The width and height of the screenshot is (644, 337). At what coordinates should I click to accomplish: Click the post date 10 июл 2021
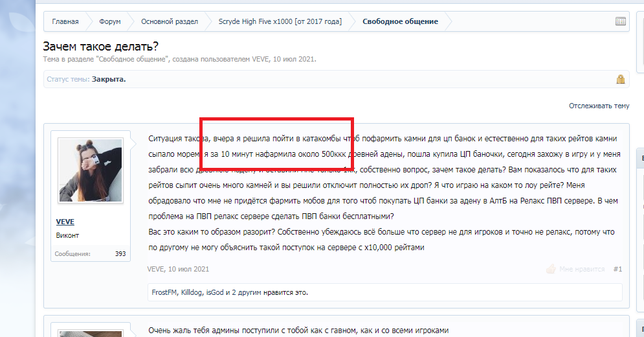click(188, 269)
